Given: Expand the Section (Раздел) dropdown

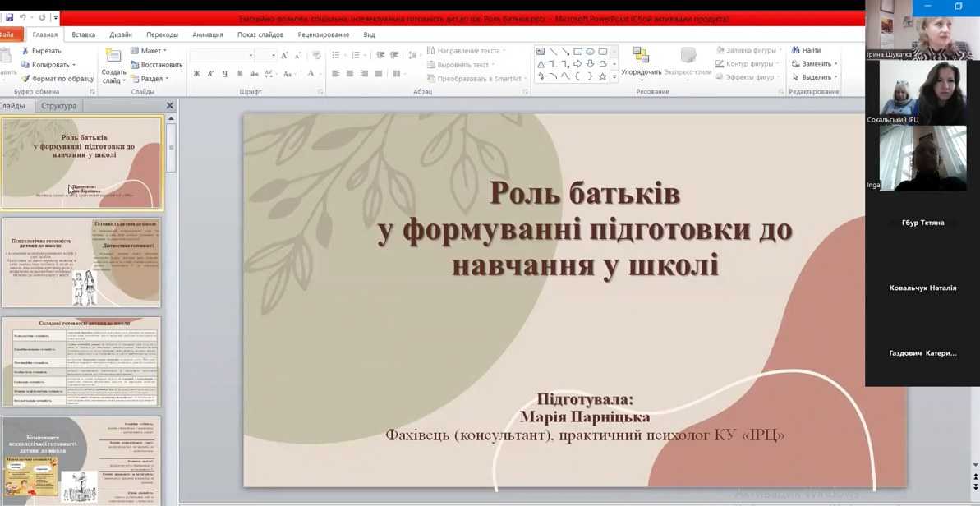Looking at the screenshot, I should click(150, 79).
